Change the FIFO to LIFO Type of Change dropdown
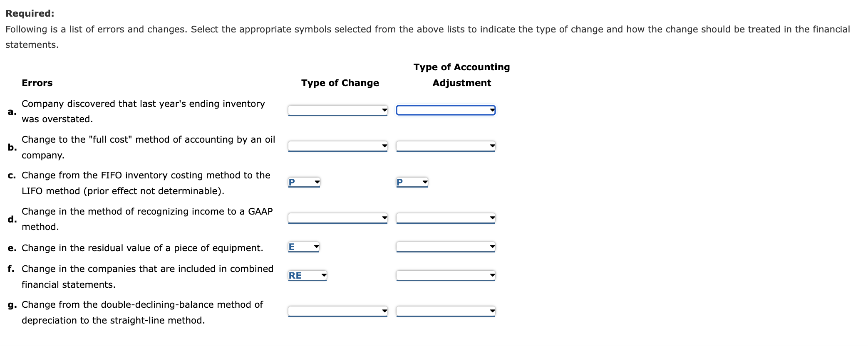Viewport: 868px width, 346px height. click(304, 182)
